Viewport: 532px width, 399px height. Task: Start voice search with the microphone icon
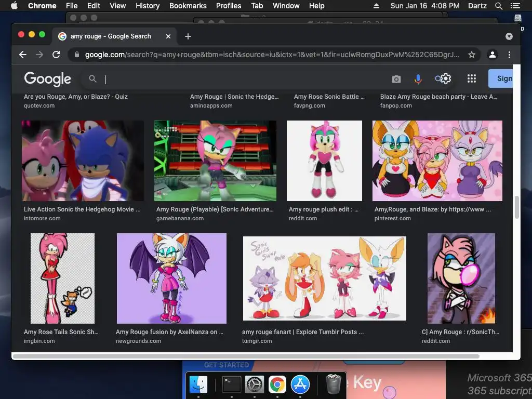[418, 79]
